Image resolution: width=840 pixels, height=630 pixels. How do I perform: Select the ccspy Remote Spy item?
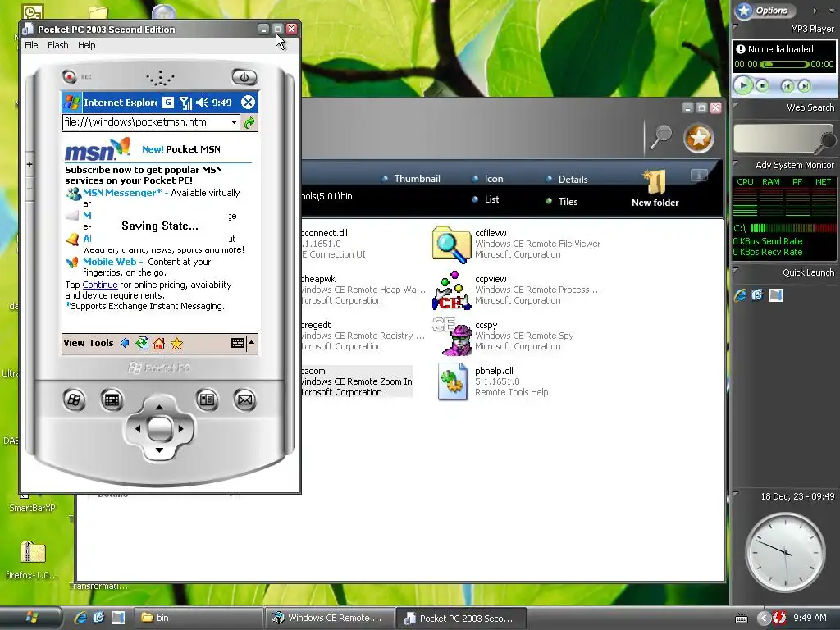coord(504,336)
